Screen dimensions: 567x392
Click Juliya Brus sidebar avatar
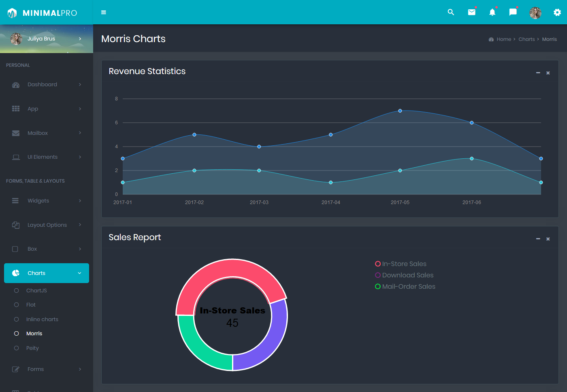point(16,38)
